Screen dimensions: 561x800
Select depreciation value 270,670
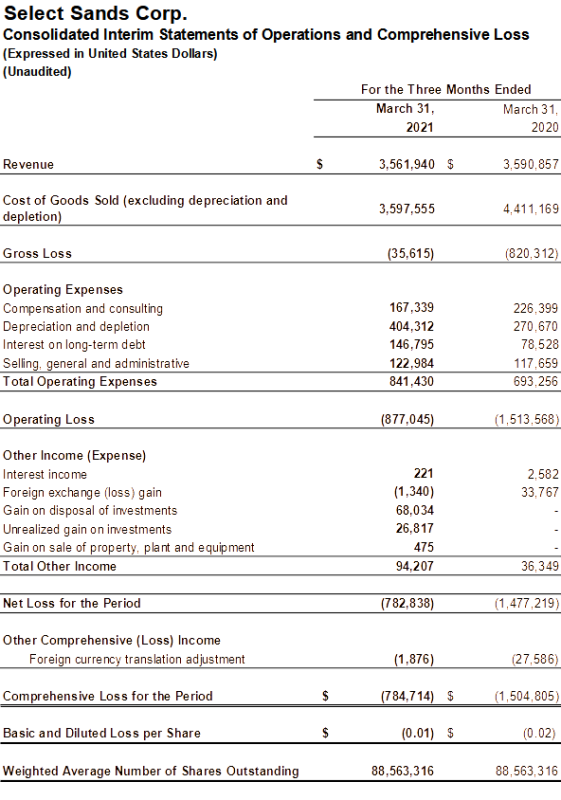tap(536, 327)
